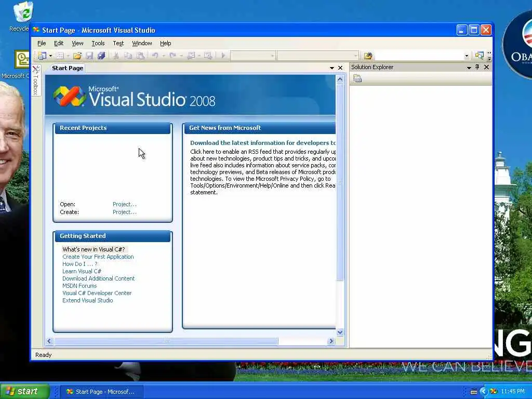Open the File menu
Viewport: 532px width, 399px height.
click(42, 43)
